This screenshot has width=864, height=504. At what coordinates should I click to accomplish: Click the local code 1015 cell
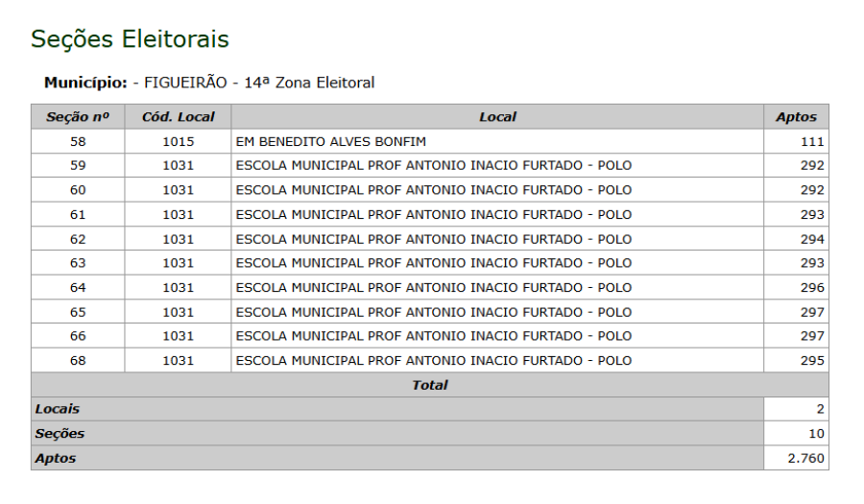click(x=178, y=141)
